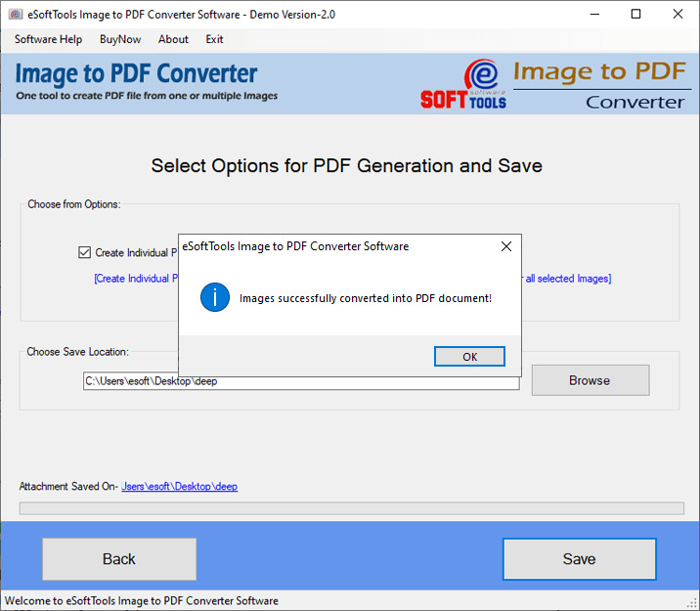
Task: Close the main converter window
Action: [x=678, y=15]
